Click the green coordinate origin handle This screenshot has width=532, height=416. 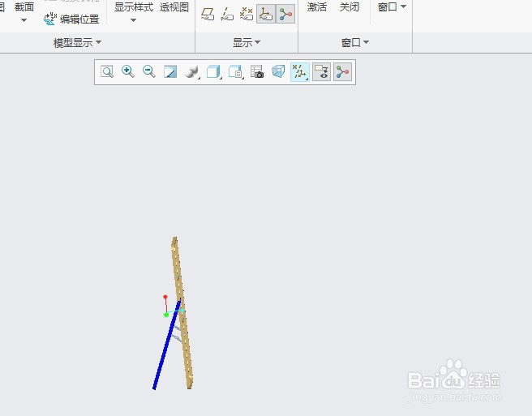[166, 315]
